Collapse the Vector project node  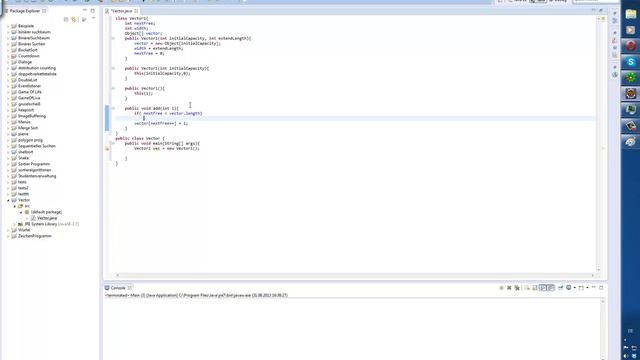tap(8, 200)
